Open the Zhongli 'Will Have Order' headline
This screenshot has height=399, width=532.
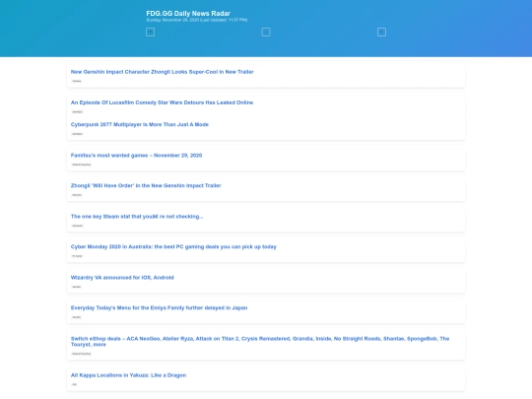click(x=146, y=185)
